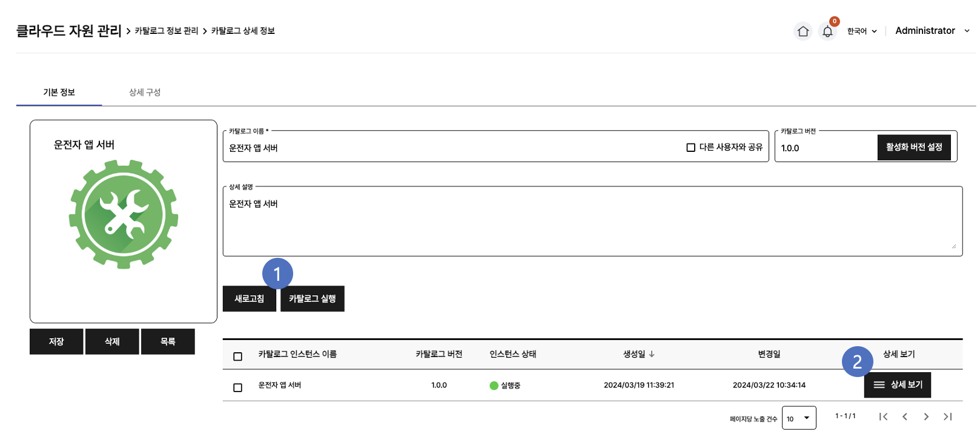Select all rows with header checkbox

[237, 356]
